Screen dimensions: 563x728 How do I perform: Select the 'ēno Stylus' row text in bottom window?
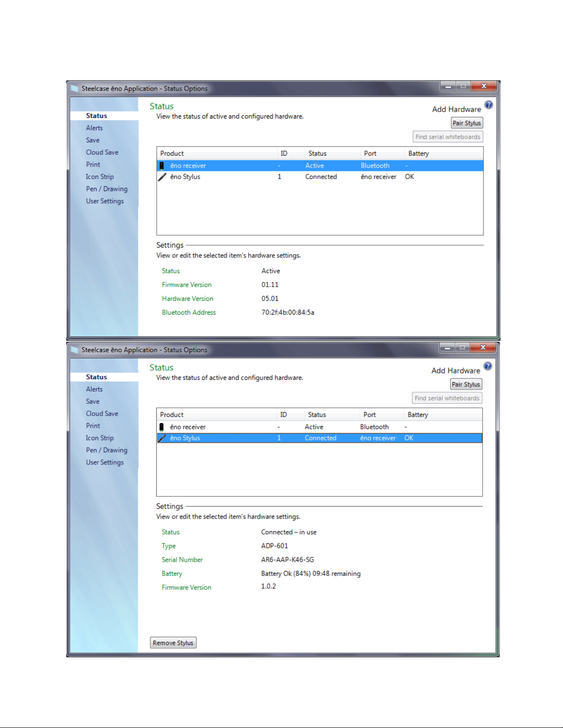tap(185, 438)
